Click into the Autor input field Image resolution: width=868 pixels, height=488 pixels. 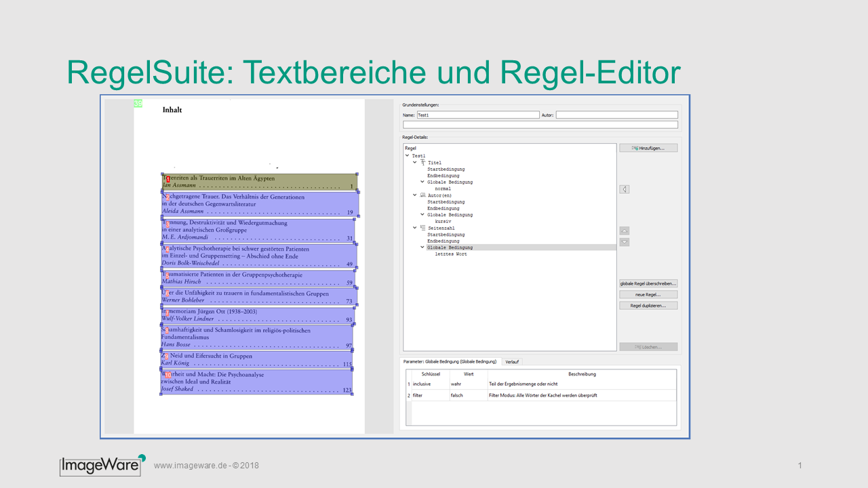[617, 115]
